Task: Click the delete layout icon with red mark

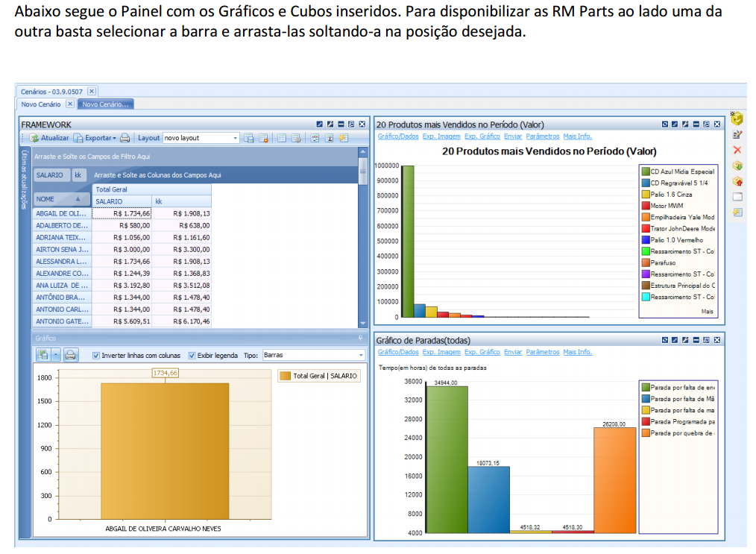Action: coord(263,139)
